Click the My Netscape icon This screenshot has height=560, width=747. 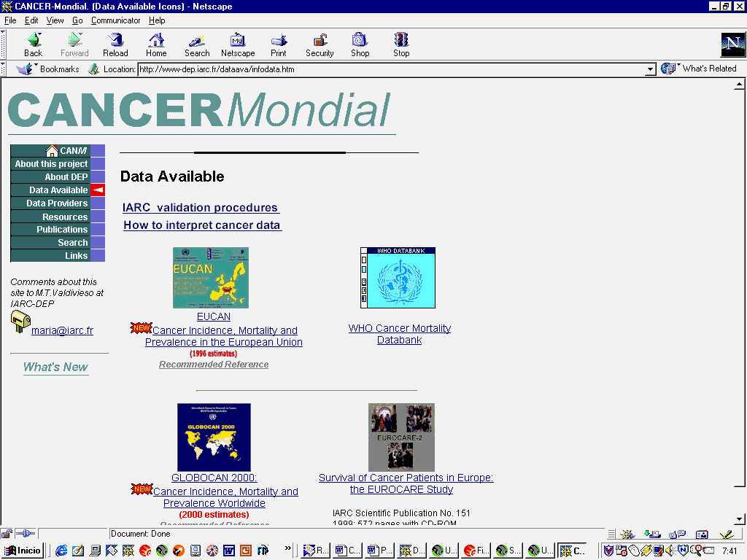(x=238, y=41)
